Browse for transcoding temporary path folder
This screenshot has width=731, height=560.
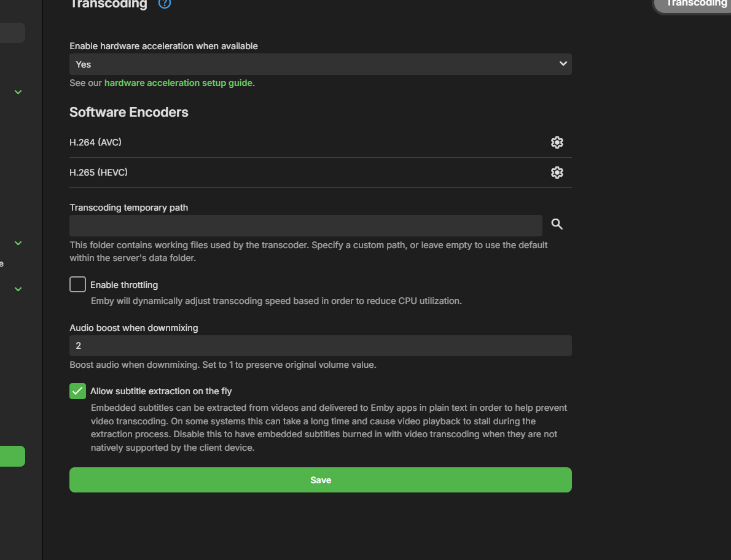pyautogui.click(x=557, y=224)
